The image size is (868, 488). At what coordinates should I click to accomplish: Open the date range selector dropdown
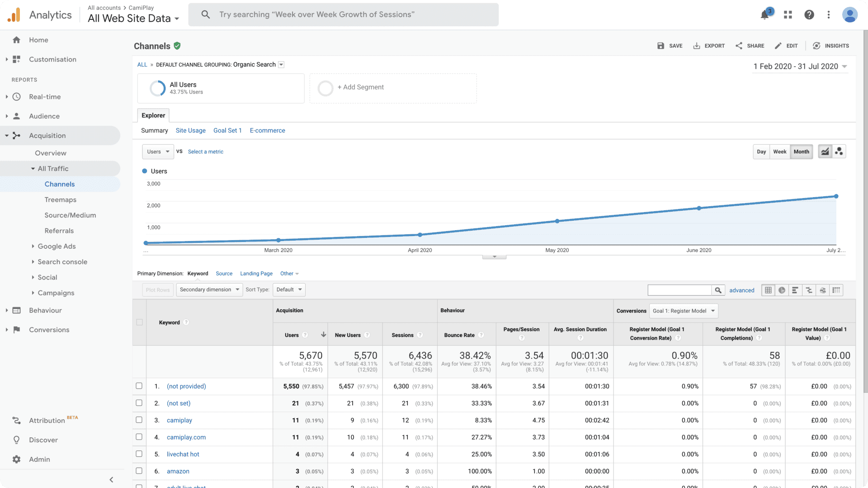point(800,66)
